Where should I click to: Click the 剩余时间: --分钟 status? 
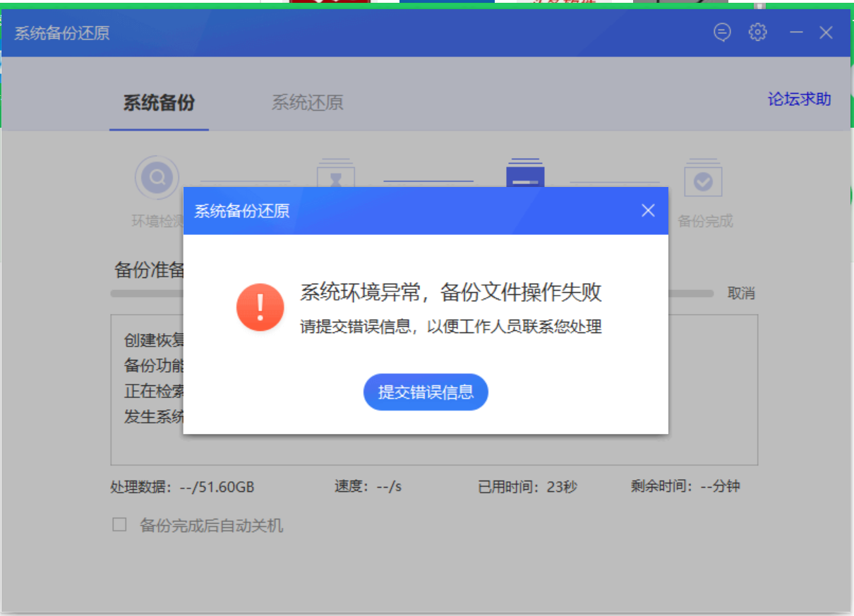click(685, 486)
